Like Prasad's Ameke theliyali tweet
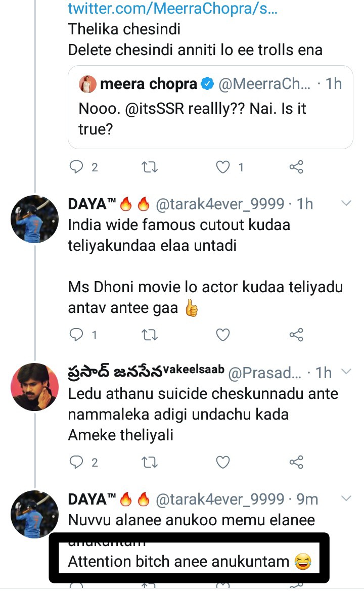364x592 pixels. click(223, 462)
